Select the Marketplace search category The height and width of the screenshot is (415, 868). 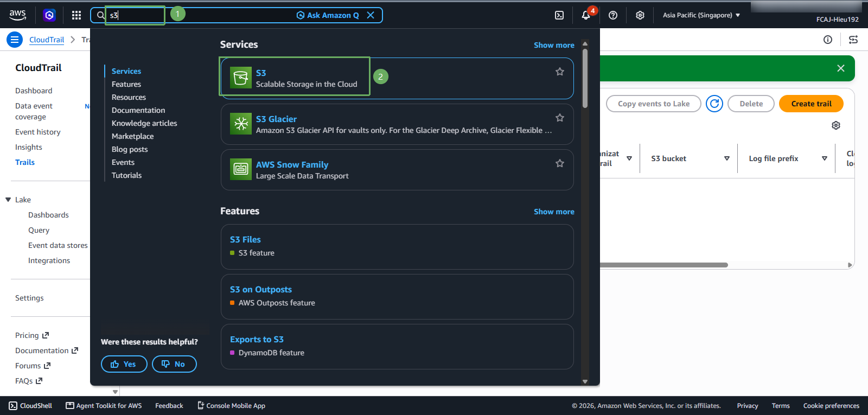click(132, 136)
